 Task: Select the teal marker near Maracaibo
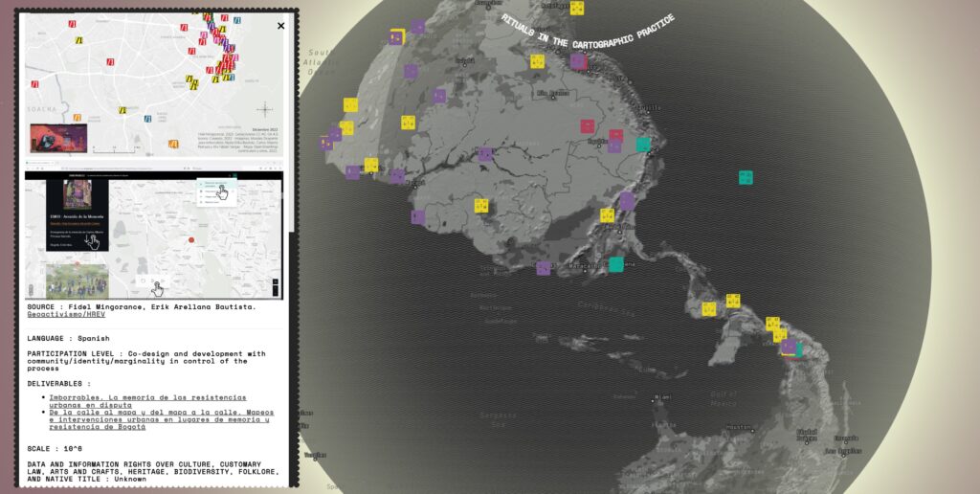pyautogui.click(x=616, y=264)
